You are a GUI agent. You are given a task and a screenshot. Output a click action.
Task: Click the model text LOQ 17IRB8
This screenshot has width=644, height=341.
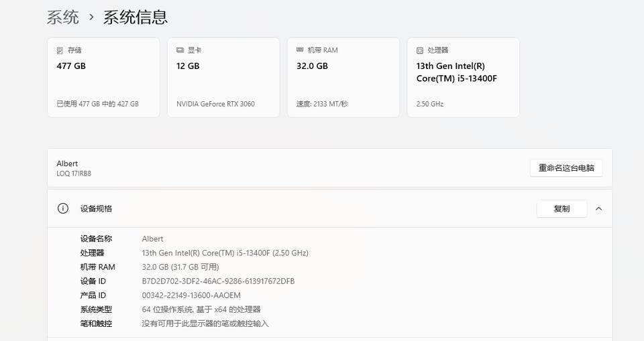click(74, 174)
